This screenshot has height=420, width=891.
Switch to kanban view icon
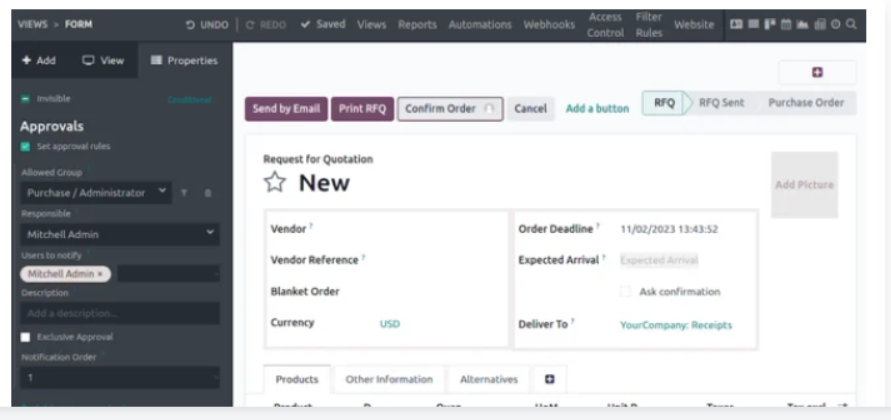pyautogui.click(x=770, y=24)
